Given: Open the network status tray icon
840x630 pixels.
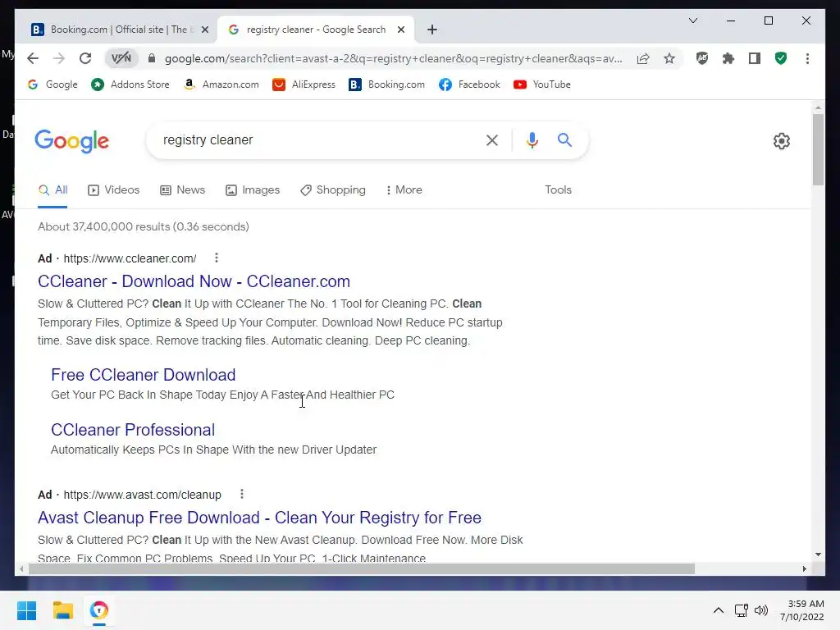Looking at the screenshot, I should pyautogui.click(x=742, y=610).
